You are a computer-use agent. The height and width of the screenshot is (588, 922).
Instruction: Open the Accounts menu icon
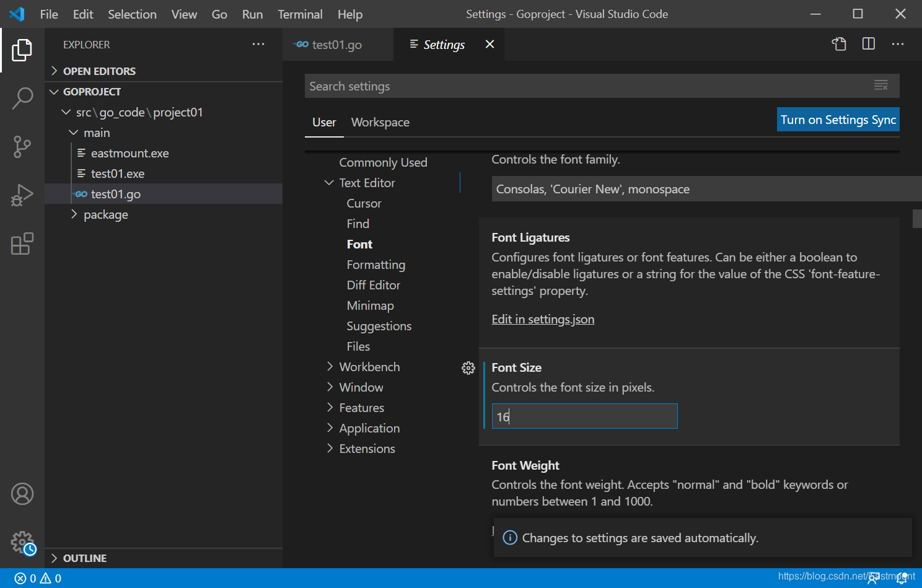click(22, 494)
